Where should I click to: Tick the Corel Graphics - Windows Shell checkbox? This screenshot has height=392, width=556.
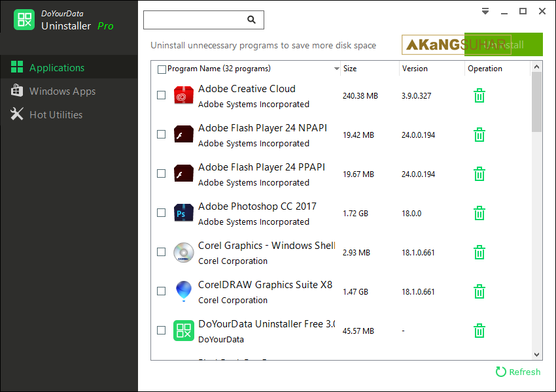[x=162, y=252]
